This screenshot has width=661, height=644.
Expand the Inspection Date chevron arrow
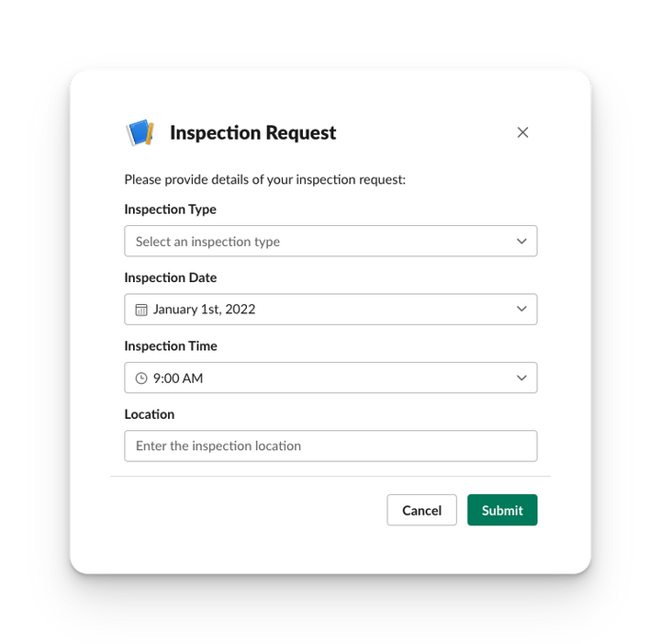click(x=521, y=310)
